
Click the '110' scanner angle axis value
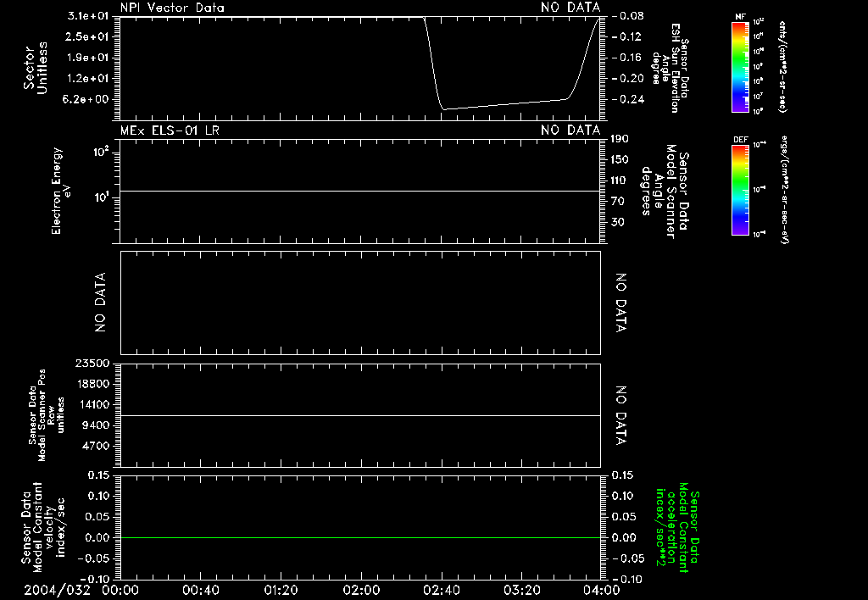pos(620,181)
